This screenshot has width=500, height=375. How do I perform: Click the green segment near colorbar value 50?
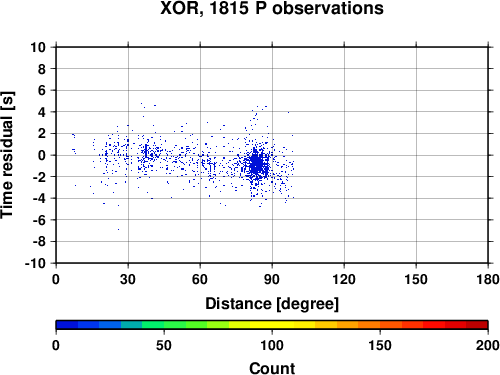point(164,325)
